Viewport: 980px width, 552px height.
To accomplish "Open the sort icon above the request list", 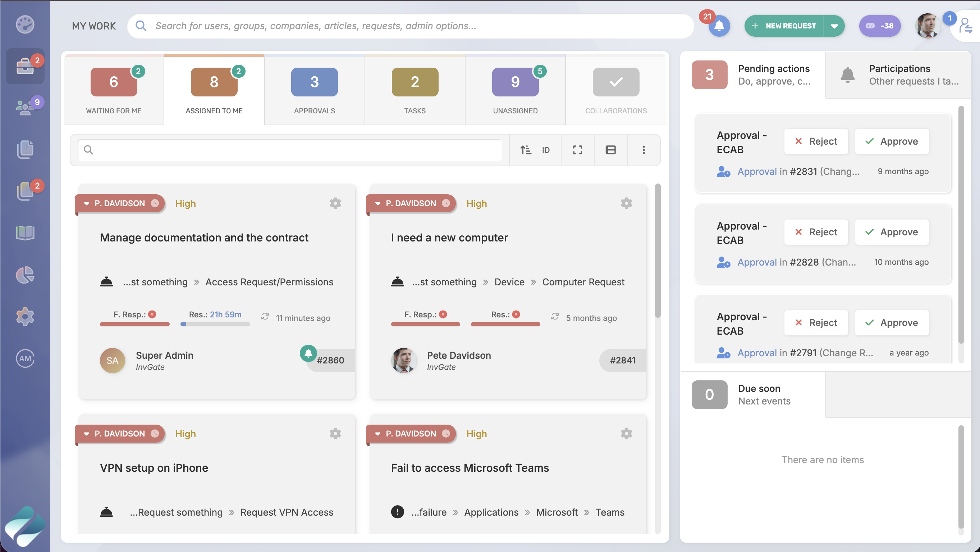I will 526,150.
